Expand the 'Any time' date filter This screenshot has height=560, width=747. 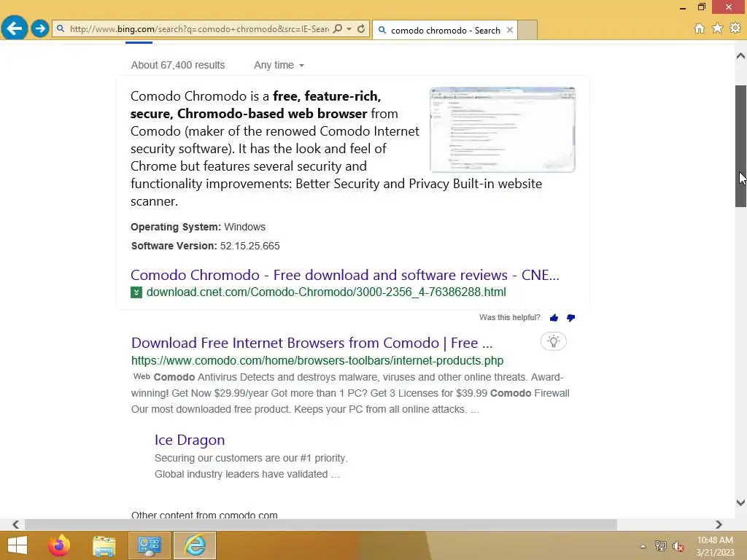tap(279, 65)
